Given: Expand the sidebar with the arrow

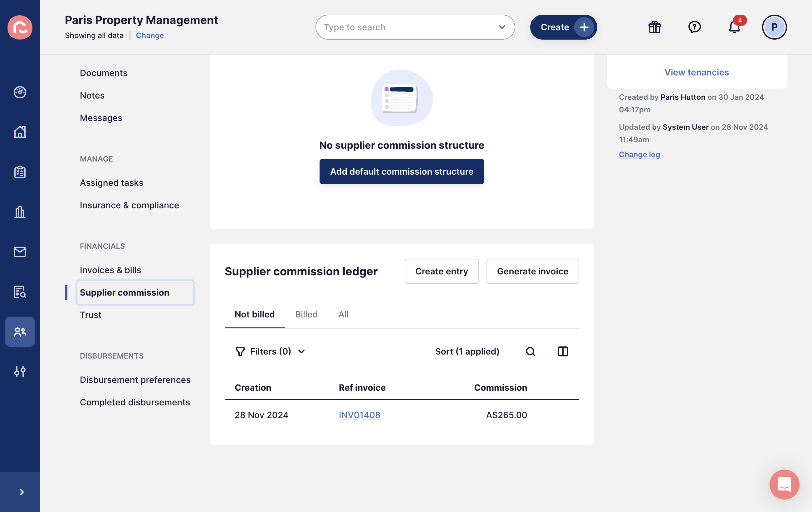Looking at the screenshot, I should click(x=22, y=492).
